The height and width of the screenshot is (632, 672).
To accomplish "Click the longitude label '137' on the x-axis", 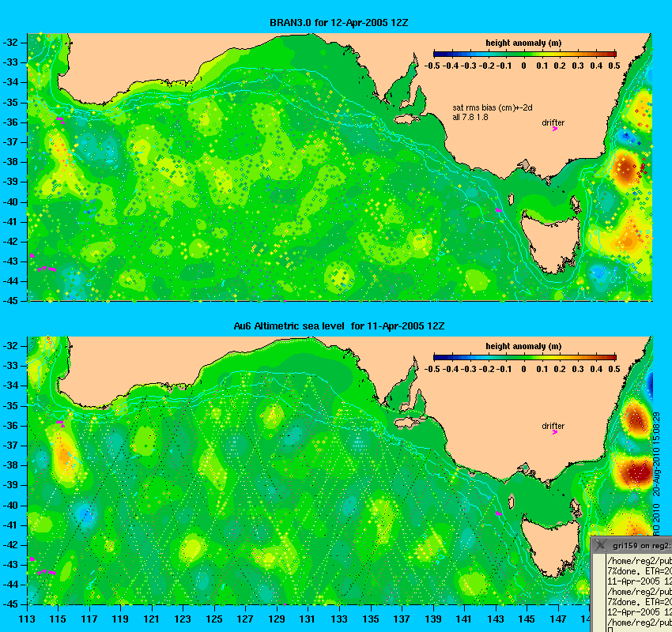I will coord(402,619).
